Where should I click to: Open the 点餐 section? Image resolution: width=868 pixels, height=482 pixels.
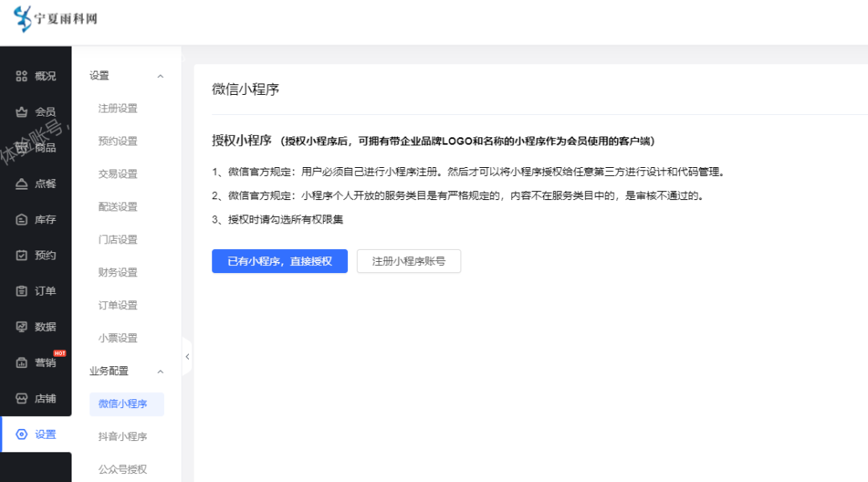35,184
